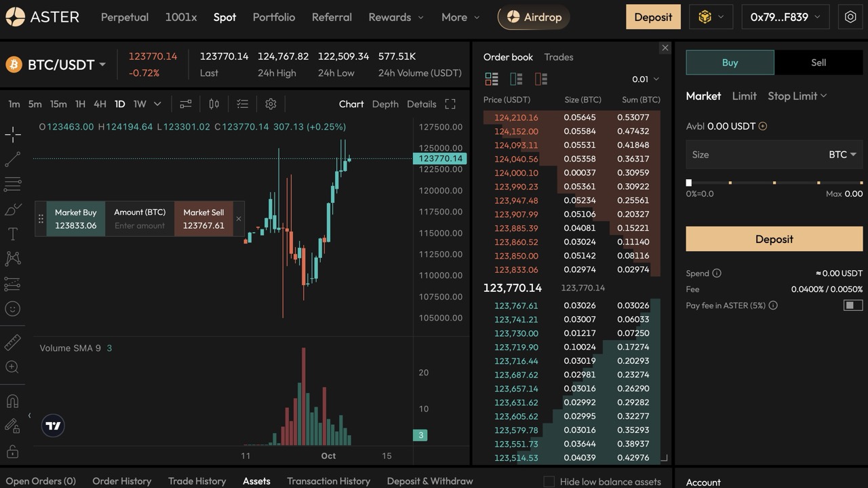Expand the BTC/USDT pair selector
868x488 pixels.
tap(102, 64)
